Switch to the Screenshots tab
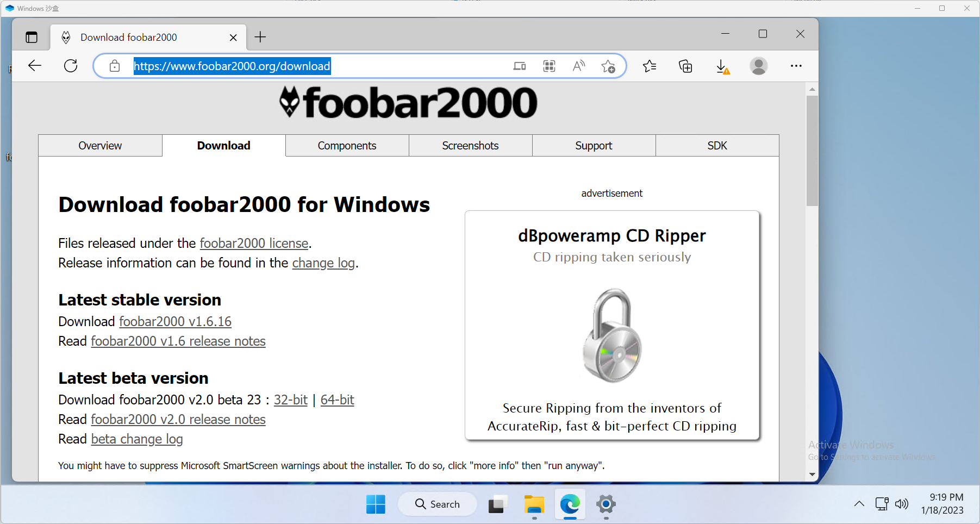Screen dimensions: 980x524 pyautogui.click(x=470, y=146)
